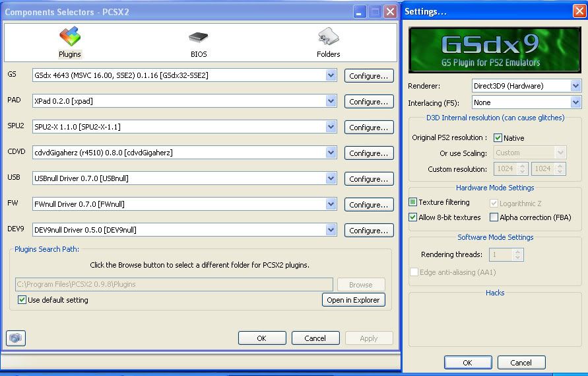Click the GS plugin selection text
Image resolution: width=588 pixels, height=376 pixels.
click(x=121, y=75)
